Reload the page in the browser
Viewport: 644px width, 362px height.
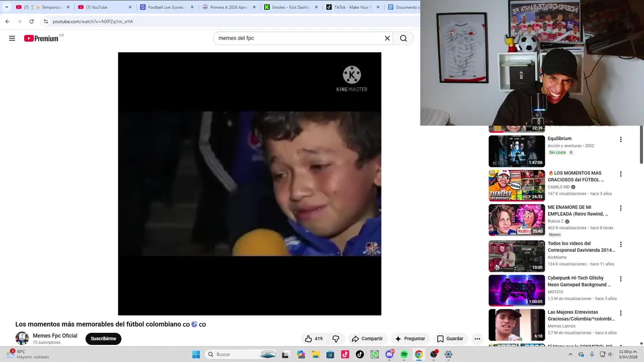[x=31, y=22]
